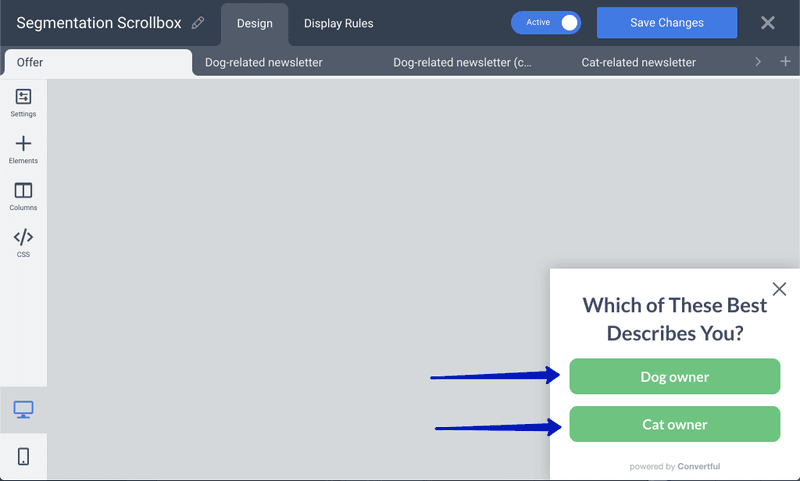The width and height of the screenshot is (800, 481).
Task: Click the Dog owner button
Action: [674, 376]
